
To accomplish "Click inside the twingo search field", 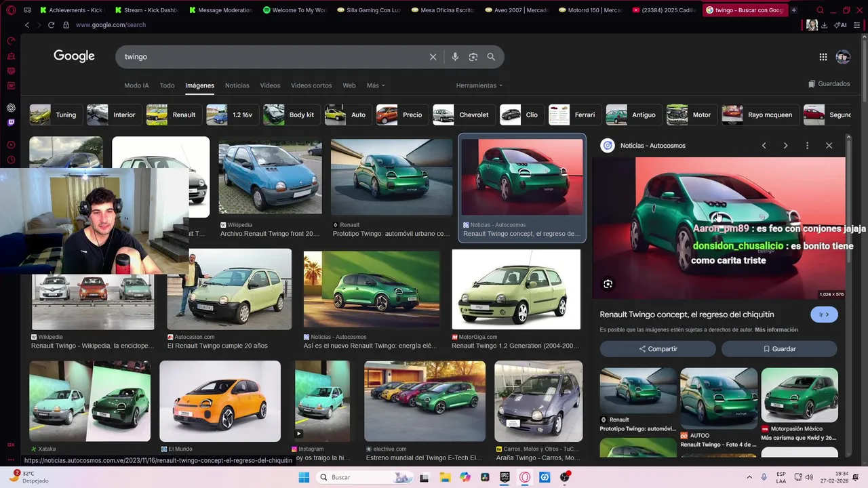I will (271, 57).
